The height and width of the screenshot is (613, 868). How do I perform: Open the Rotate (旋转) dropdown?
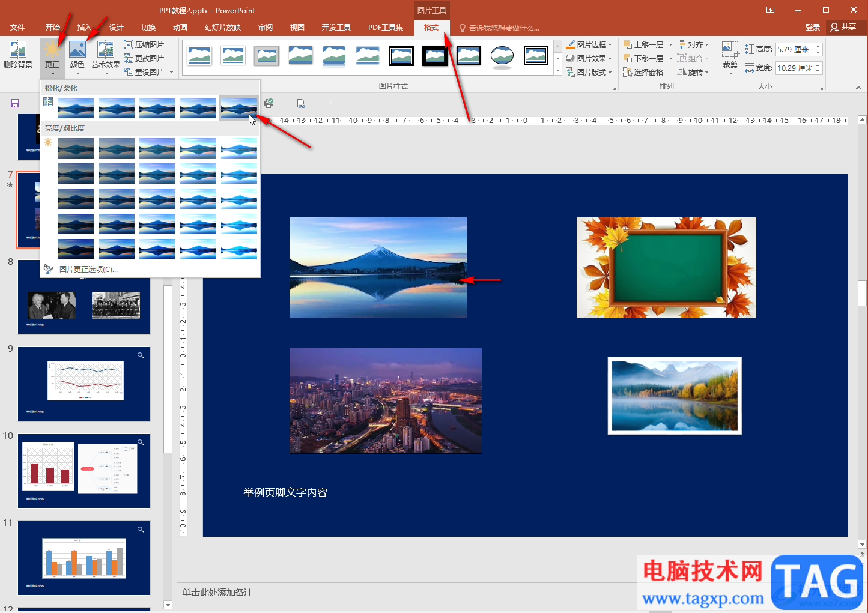[693, 72]
